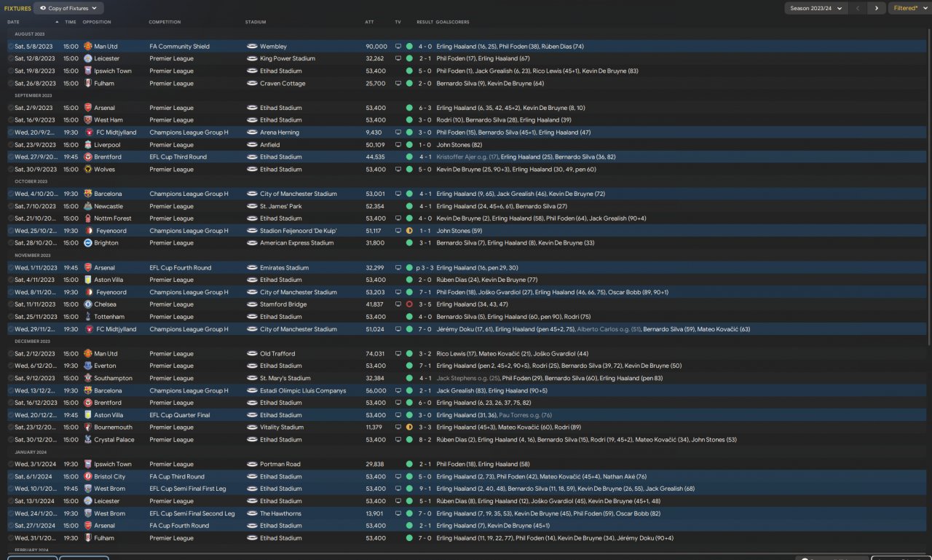Image resolution: width=932 pixels, height=560 pixels.
Task: Sort by the Stadium column header
Action: coord(256,22)
